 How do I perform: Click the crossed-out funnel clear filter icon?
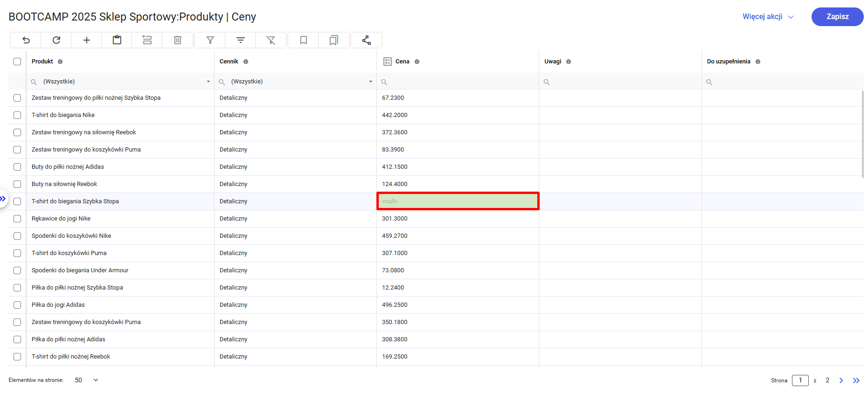coord(271,40)
